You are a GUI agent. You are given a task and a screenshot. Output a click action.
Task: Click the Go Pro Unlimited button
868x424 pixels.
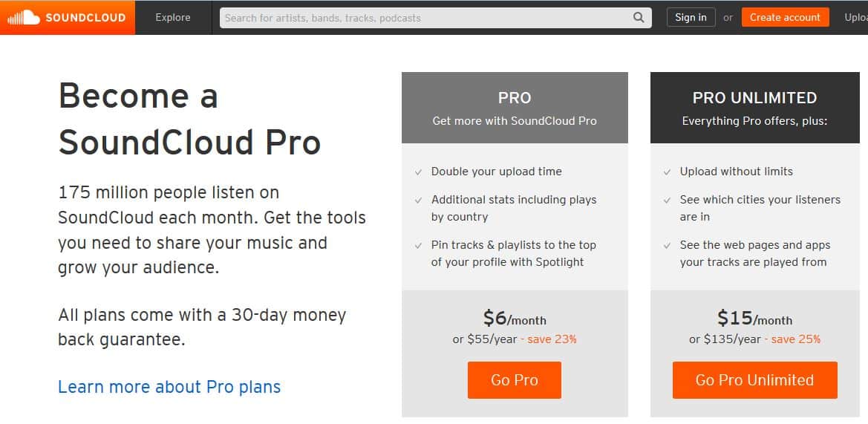[754, 380]
